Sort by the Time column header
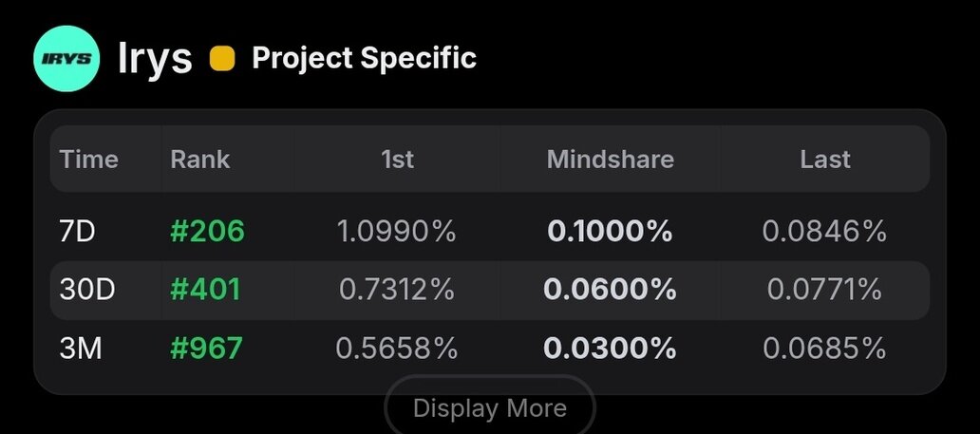 [x=89, y=160]
